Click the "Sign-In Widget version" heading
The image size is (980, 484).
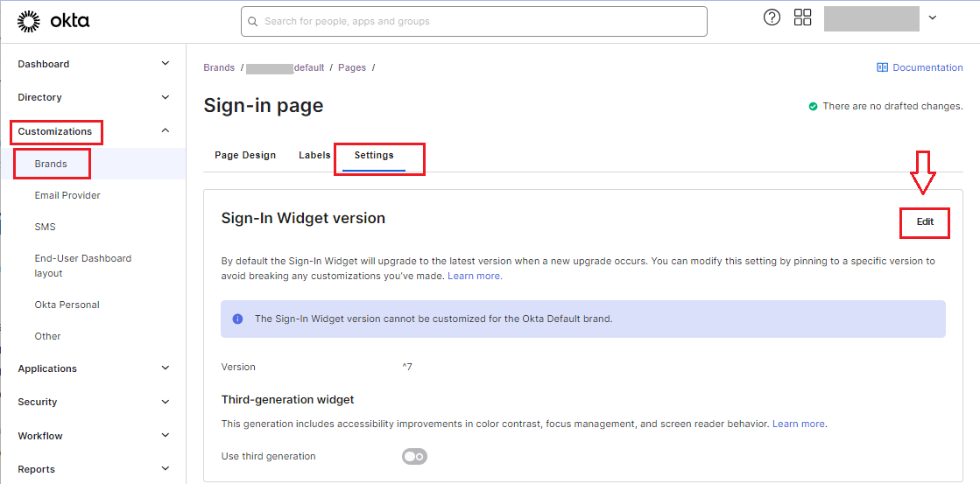pyautogui.click(x=303, y=218)
